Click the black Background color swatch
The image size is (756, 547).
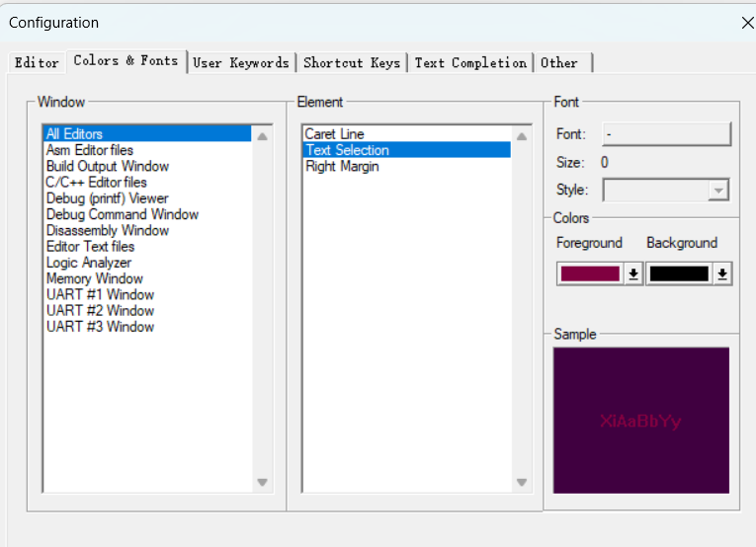tap(679, 274)
